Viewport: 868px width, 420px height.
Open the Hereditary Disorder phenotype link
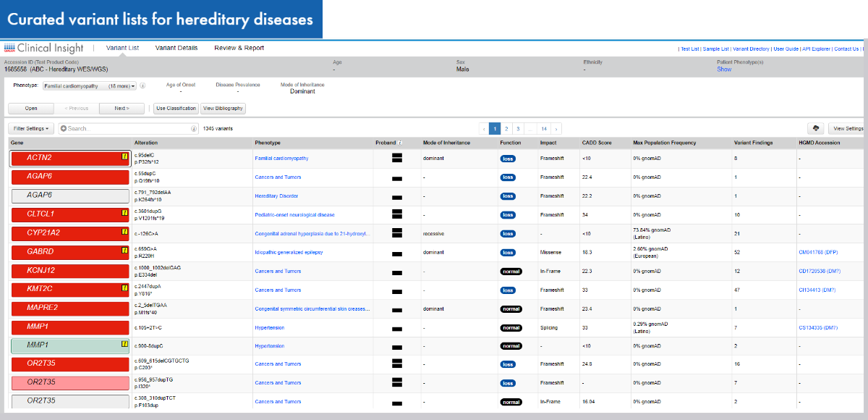click(x=276, y=196)
